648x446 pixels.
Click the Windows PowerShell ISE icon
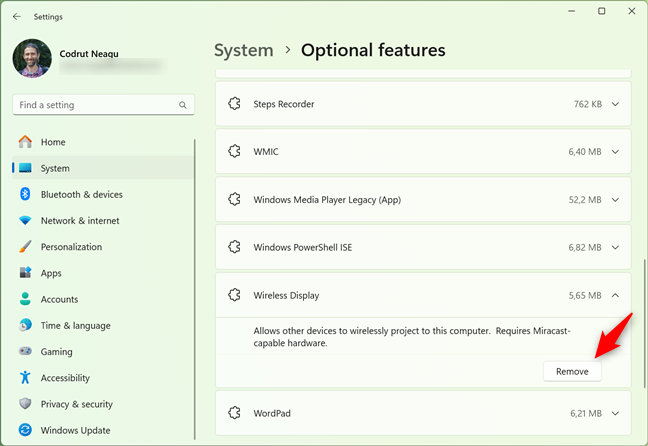tap(234, 247)
